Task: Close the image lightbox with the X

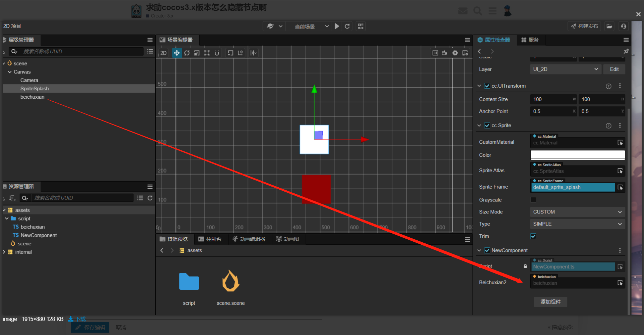Action: tap(638, 14)
